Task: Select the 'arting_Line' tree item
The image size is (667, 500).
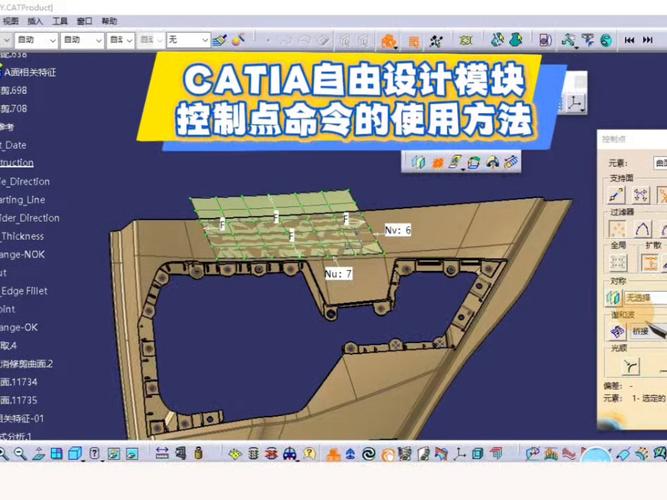Action: click(x=23, y=200)
